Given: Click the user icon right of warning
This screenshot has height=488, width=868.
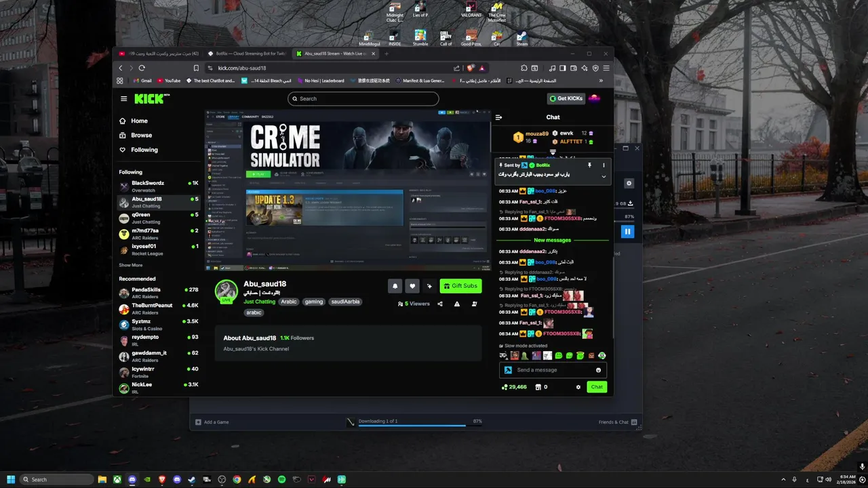Looking at the screenshot, I should tap(474, 304).
